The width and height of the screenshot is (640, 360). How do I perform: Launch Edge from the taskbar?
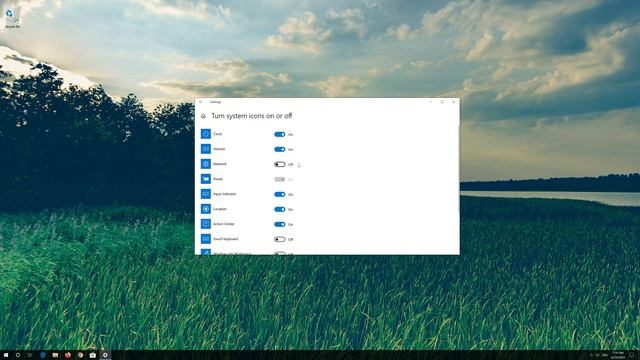click(43, 355)
